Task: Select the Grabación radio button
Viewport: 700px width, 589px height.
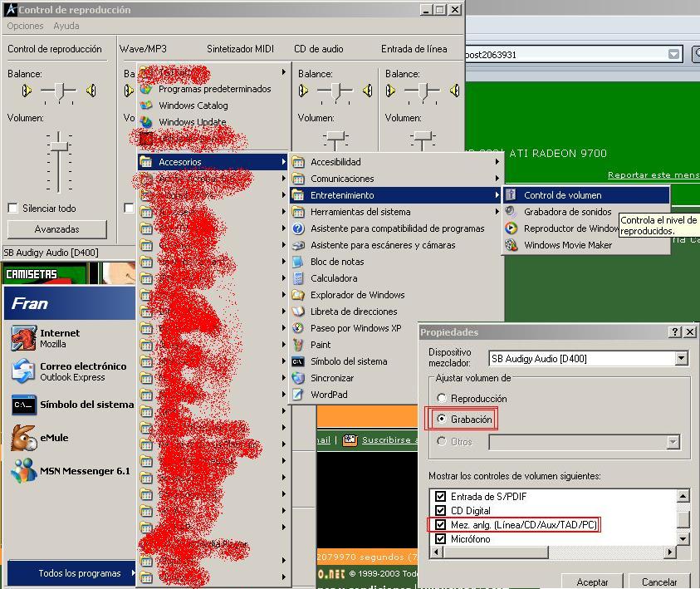Action: click(x=442, y=419)
